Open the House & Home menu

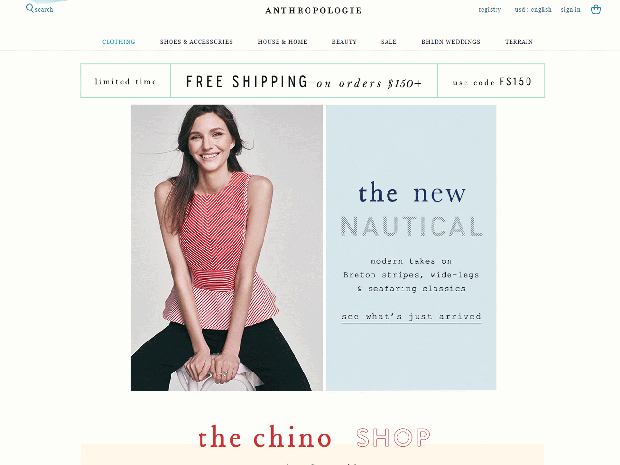coord(282,42)
